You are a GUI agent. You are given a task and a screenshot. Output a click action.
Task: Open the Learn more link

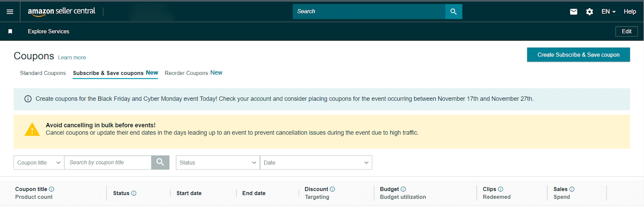(x=72, y=58)
